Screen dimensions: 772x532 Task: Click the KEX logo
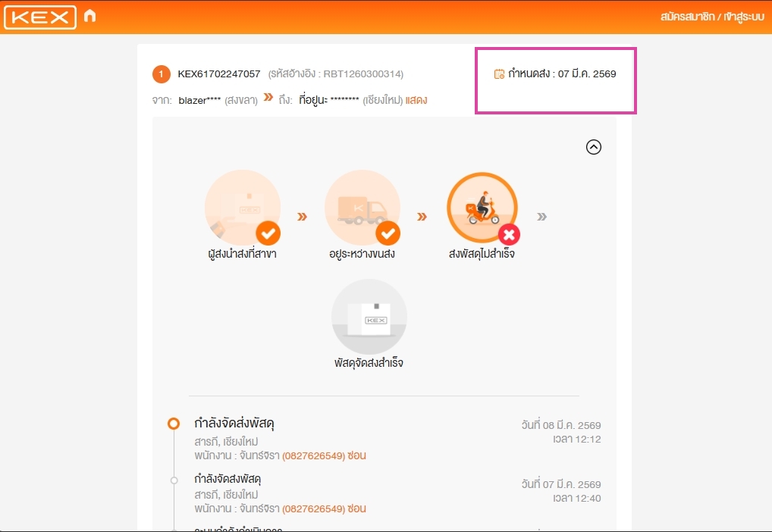point(40,17)
